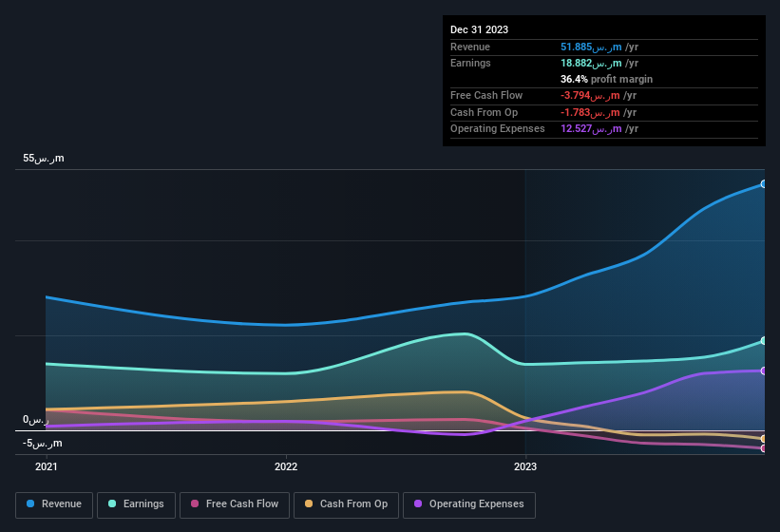This screenshot has width=780, height=532.
Task: Toggle the Earnings legend button
Action: pos(136,504)
